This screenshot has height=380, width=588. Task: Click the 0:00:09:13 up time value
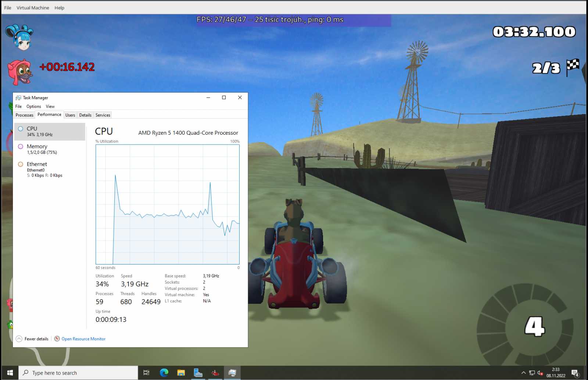111,319
